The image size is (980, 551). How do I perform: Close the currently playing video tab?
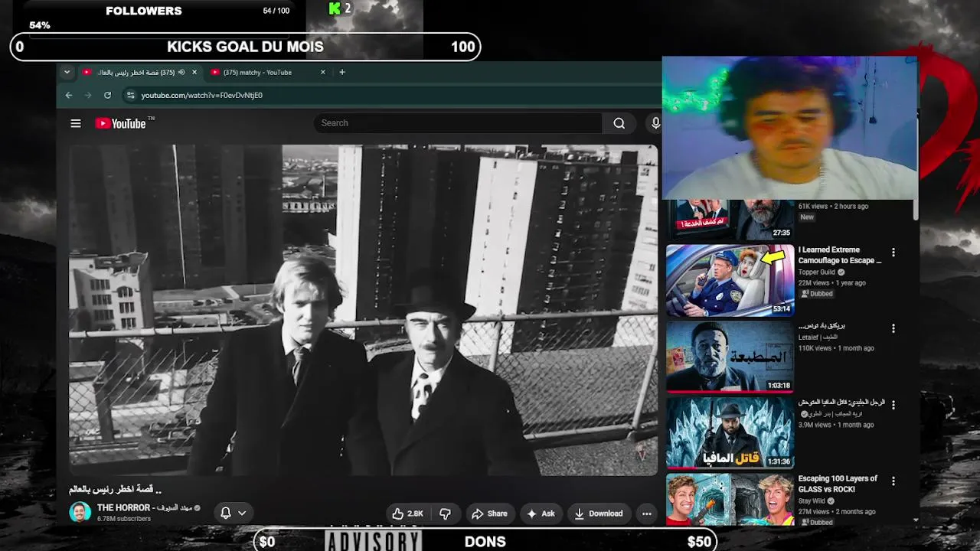(x=194, y=72)
